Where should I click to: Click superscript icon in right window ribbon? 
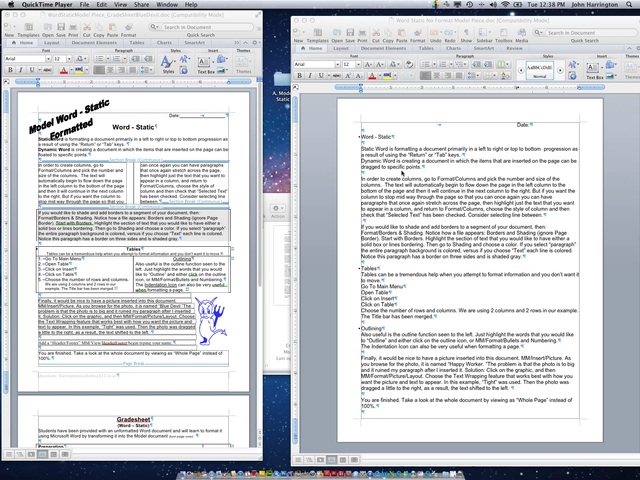tap(348, 76)
